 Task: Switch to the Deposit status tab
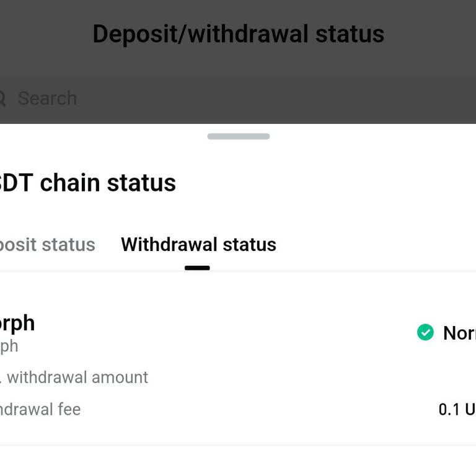(x=47, y=245)
